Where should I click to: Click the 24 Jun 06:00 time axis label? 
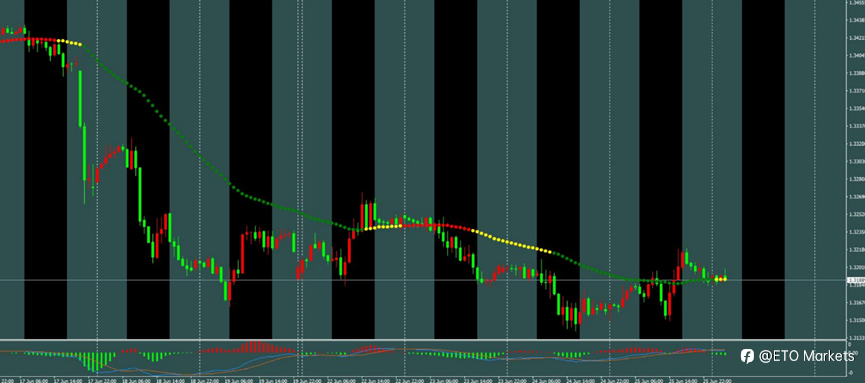pyautogui.click(x=547, y=380)
